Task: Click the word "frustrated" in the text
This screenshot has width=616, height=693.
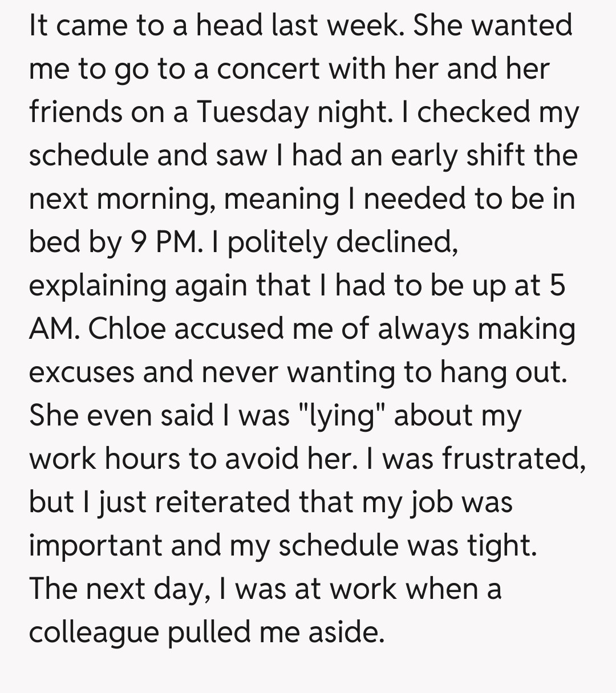Action: (x=510, y=459)
